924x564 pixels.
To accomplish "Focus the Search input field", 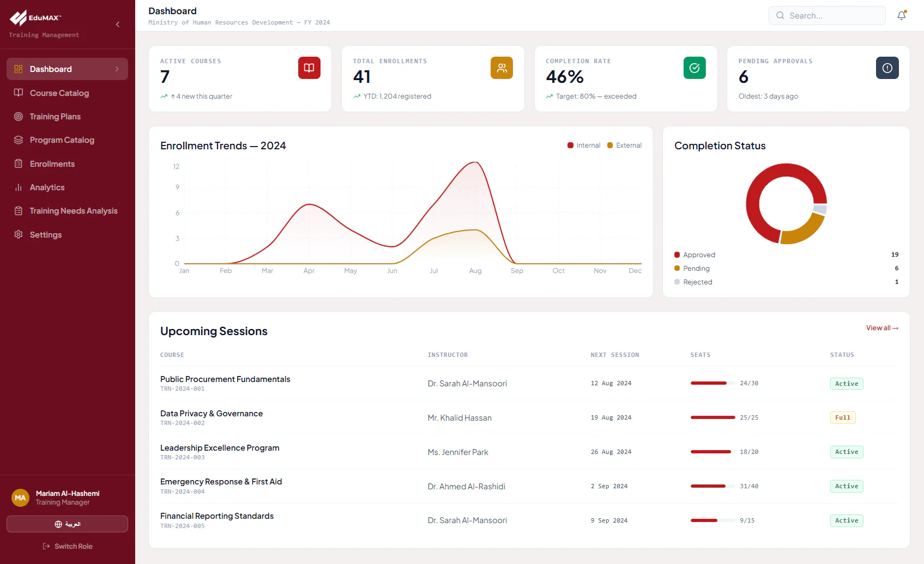I will point(827,16).
